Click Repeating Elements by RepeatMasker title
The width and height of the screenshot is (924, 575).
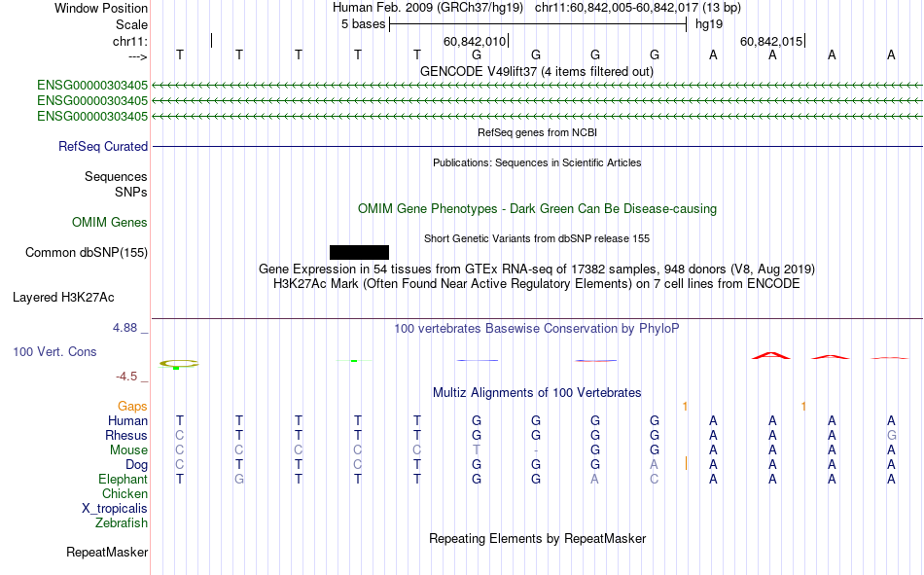(x=538, y=538)
